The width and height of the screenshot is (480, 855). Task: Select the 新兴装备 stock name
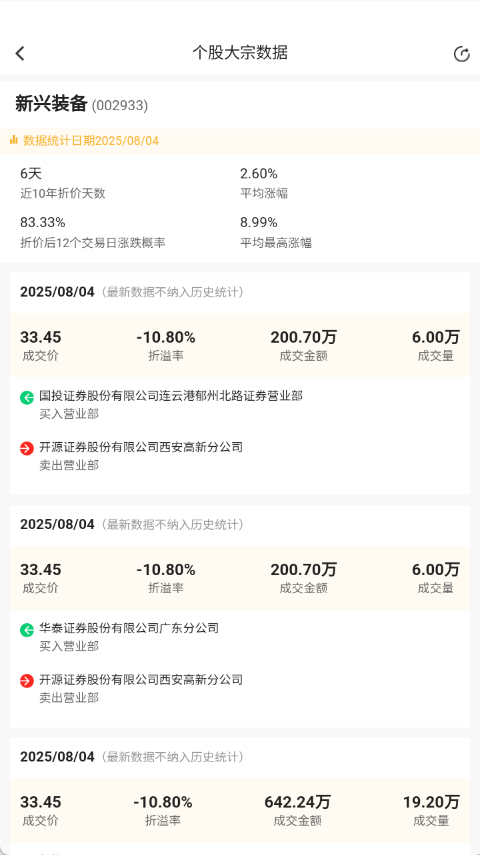point(51,104)
